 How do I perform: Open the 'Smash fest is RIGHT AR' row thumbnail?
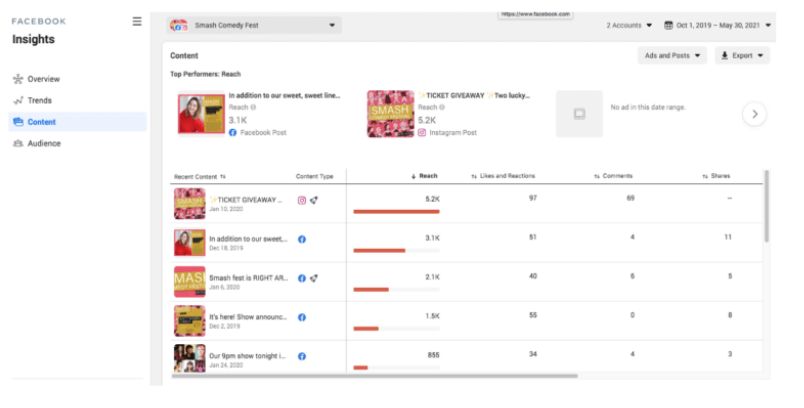click(x=190, y=281)
